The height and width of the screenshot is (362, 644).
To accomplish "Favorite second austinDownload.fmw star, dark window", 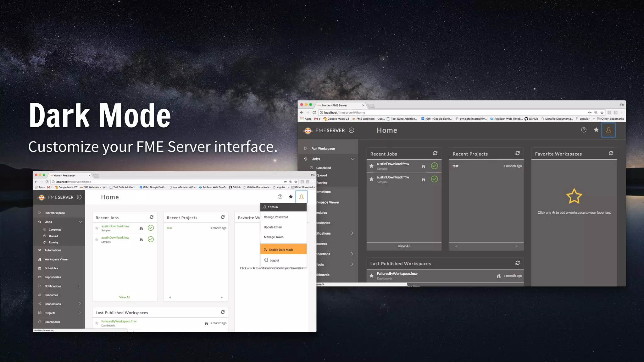I will point(371,179).
